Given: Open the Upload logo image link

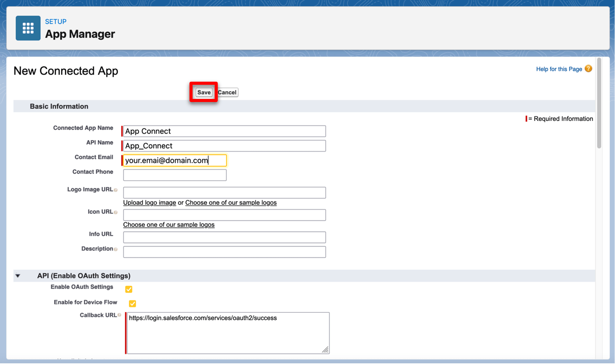Looking at the screenshot, I should click(149, 203).
